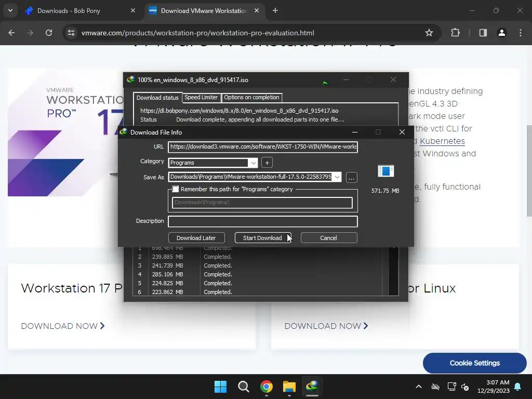This screenshot has width=532, height=399.
Task: Switch to the Options on completion tab
Action: (252, 97)
